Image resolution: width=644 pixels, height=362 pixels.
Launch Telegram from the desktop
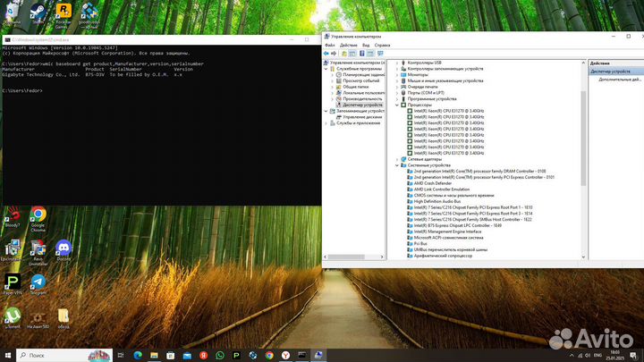click(38, 282)
